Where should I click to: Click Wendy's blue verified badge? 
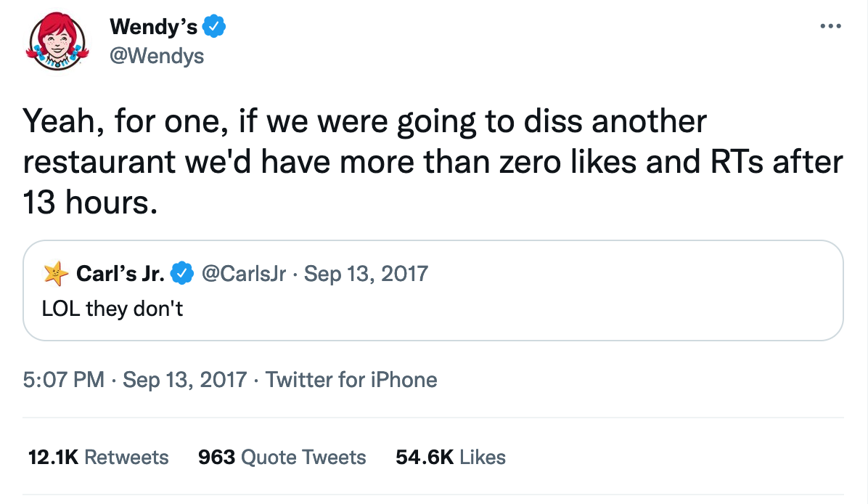click(x=214, y=28)
